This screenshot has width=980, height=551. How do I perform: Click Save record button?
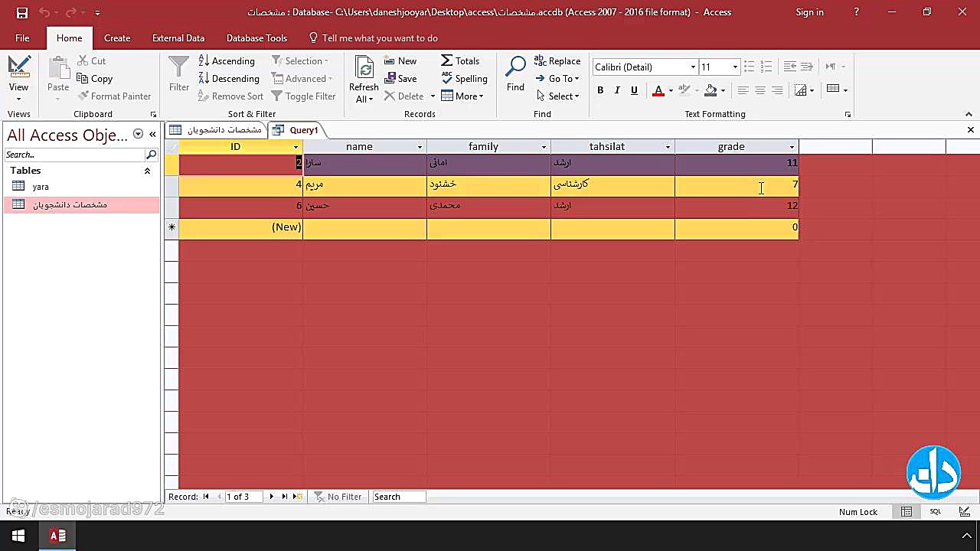(400, 79)
